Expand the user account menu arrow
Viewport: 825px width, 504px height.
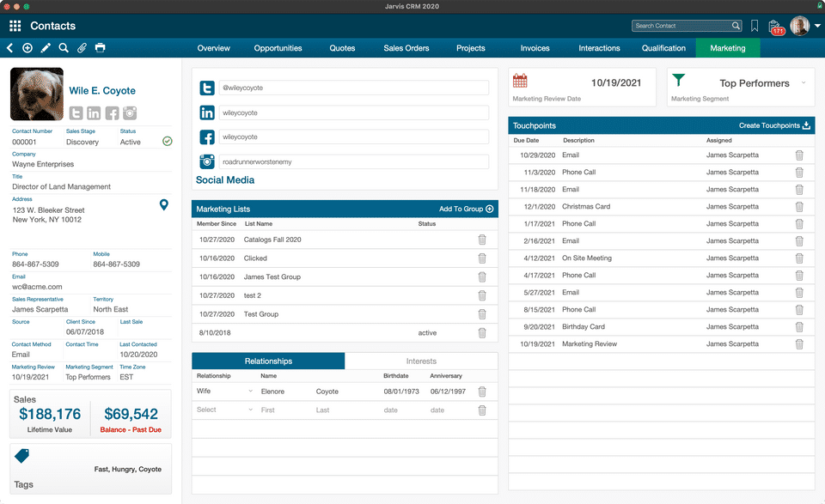coord(817,26)
